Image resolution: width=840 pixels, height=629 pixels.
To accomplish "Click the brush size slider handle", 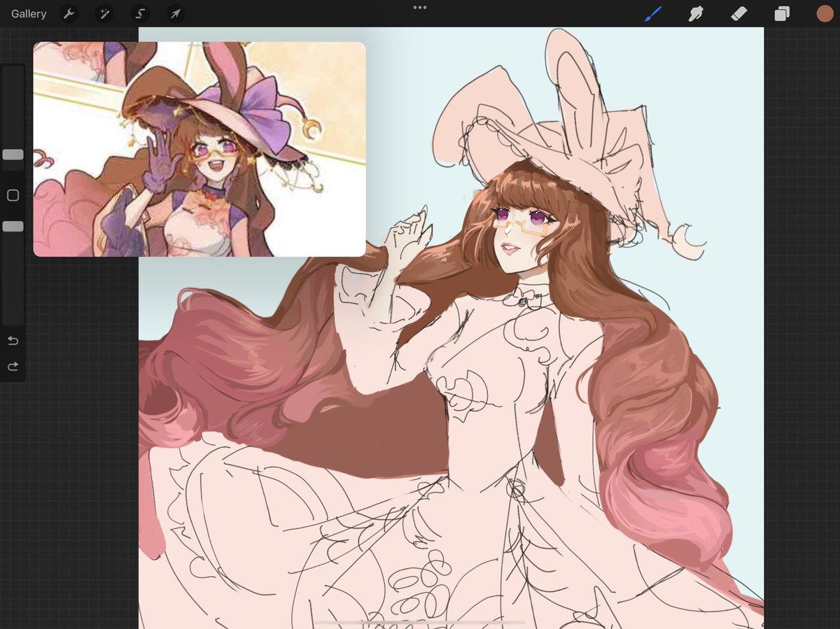I will (x=13, y=155).
